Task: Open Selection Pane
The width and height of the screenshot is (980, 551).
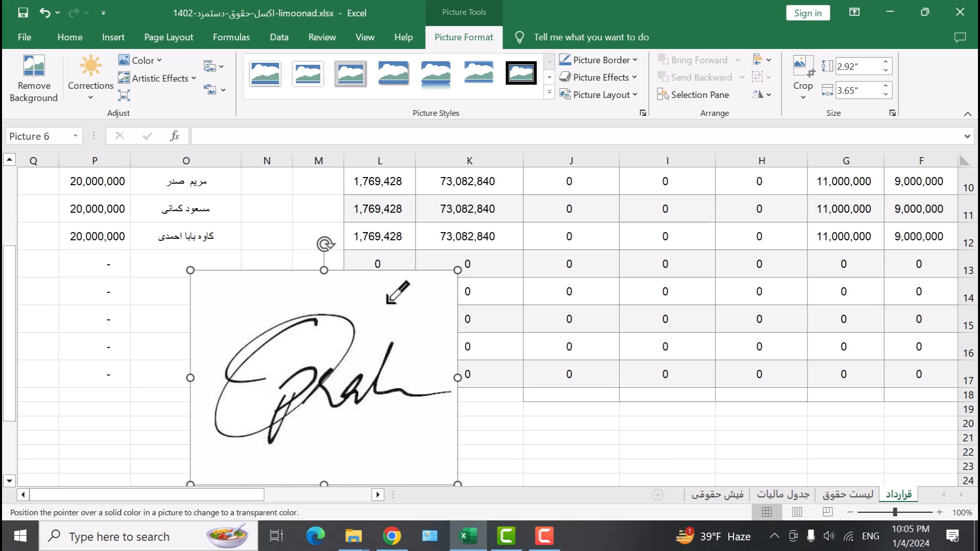Action: pyautogui.click(x=693, y=94)
